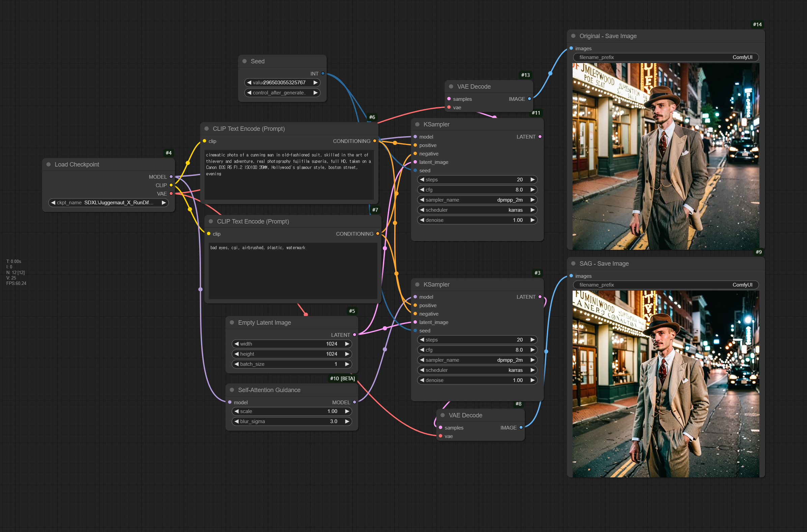Click the CONDITIONING output of the negative prompt node
Image resolution: width=807 pixels, height=532 pixels.
(x=378, y=233)
